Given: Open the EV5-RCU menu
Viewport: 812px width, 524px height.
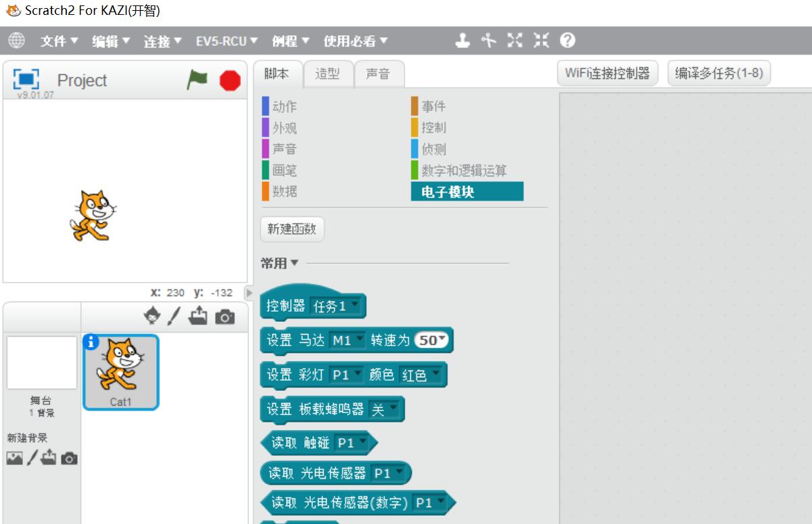Looking at the screenshot, I should 227,41.
